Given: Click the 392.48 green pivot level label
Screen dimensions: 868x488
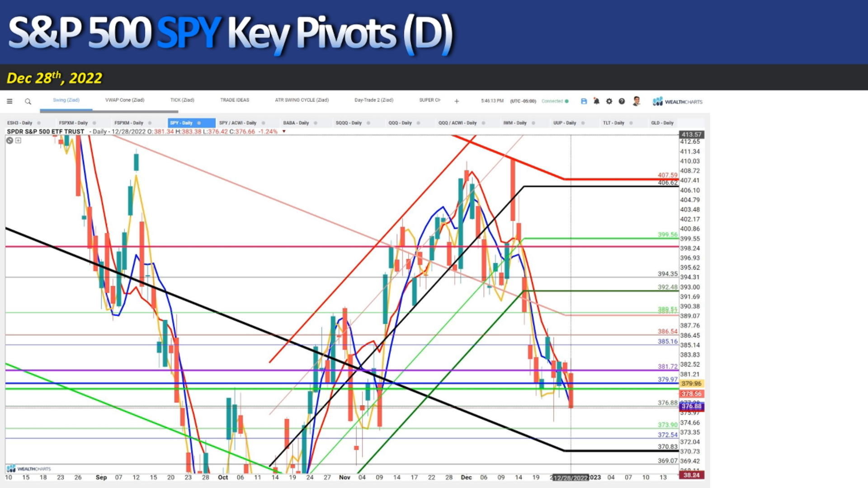Looking at the screenshot, I should (668, 287).
